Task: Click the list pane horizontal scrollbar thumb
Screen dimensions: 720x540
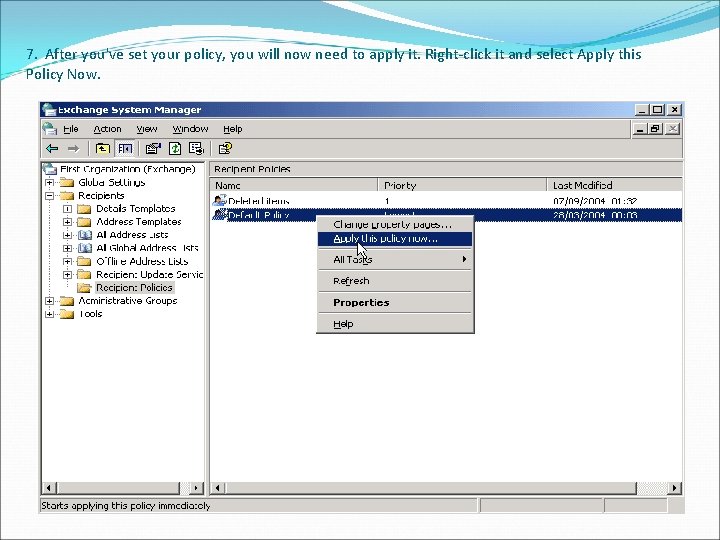Action: (431, 488)
